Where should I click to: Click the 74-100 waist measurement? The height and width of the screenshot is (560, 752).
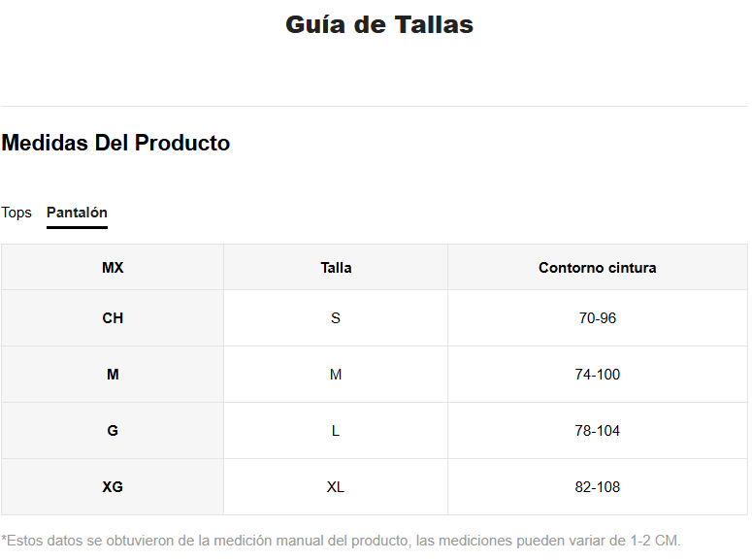click(597, 375)
